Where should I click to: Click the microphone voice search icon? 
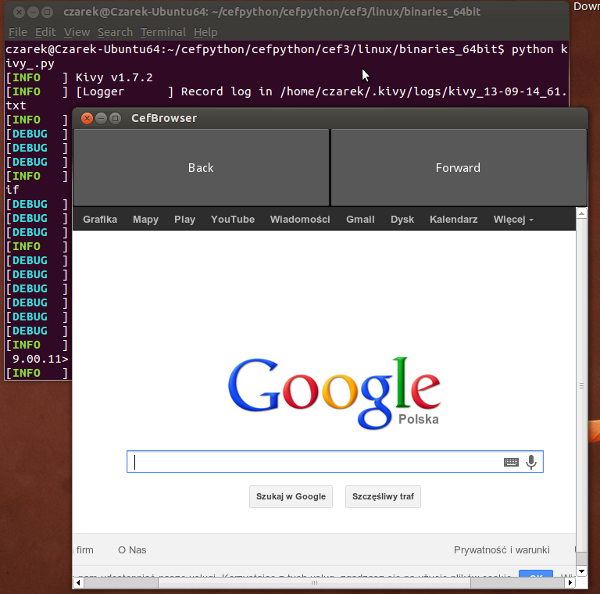pyautogui.click(x=531, y=462)
